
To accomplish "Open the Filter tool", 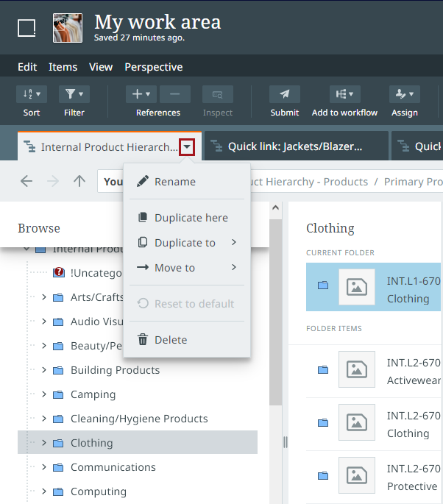I will click(74, 94).
